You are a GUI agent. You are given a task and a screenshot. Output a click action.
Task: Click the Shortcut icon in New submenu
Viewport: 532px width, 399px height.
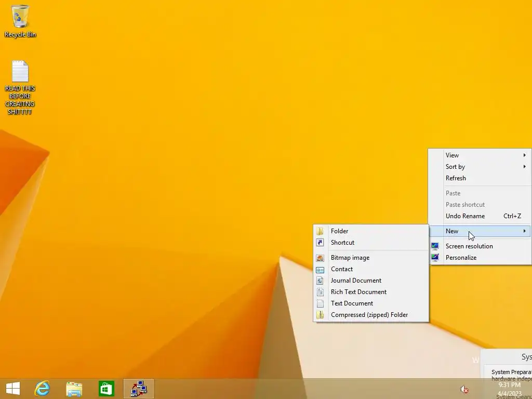[x=320, y=243]
